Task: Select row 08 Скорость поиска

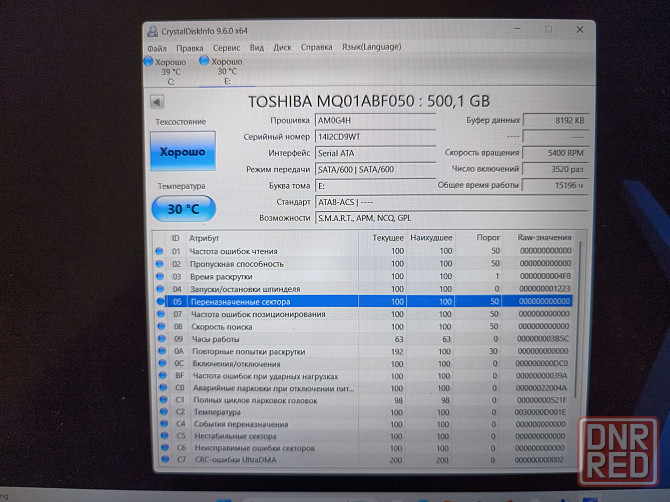Action: [364, 326]
